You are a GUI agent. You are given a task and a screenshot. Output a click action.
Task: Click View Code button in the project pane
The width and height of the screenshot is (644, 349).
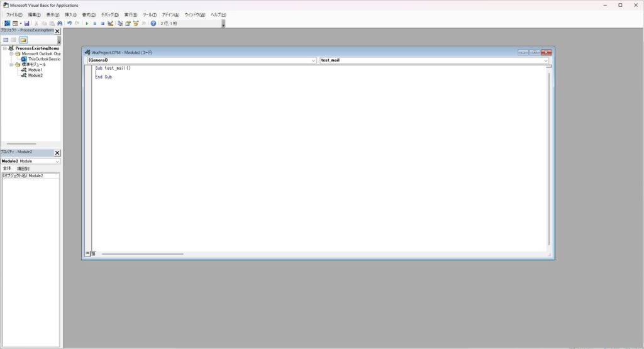pyautogui.click(x=6, y=40)
